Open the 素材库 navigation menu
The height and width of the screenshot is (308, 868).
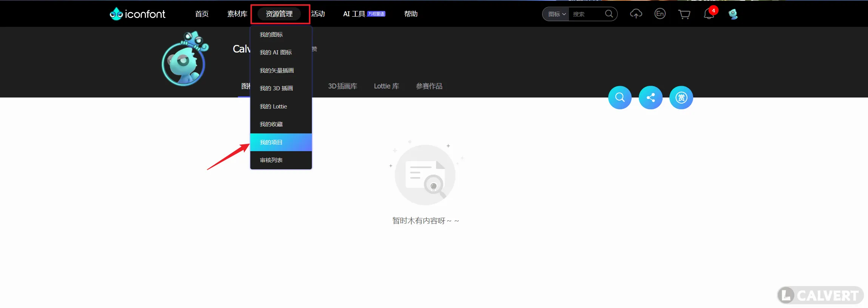point(237,14)
